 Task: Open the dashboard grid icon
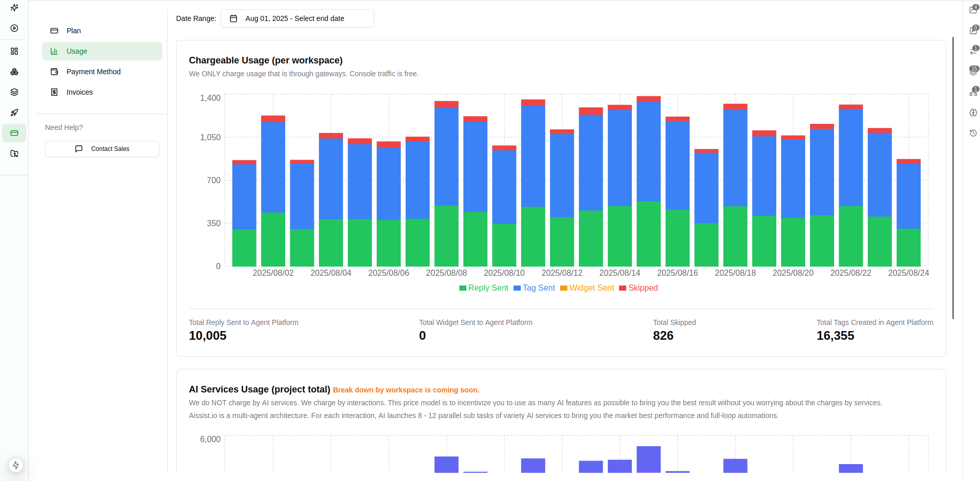[x=14, y=51]
